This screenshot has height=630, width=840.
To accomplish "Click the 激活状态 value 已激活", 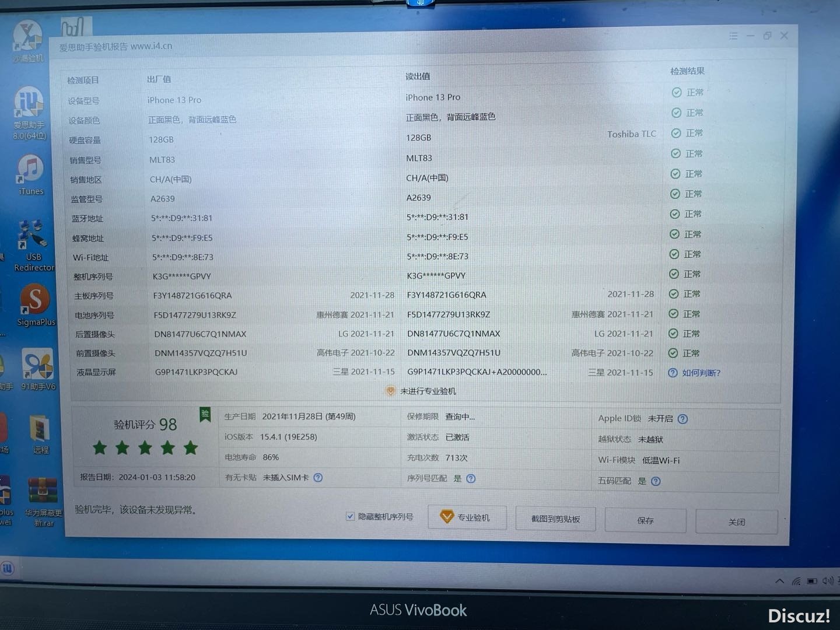I will pos(457,437).
